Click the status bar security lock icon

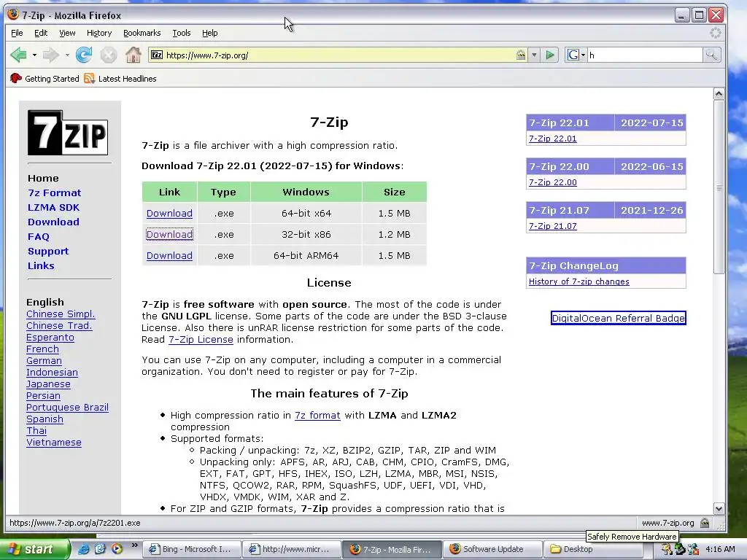tap(705, 523)
